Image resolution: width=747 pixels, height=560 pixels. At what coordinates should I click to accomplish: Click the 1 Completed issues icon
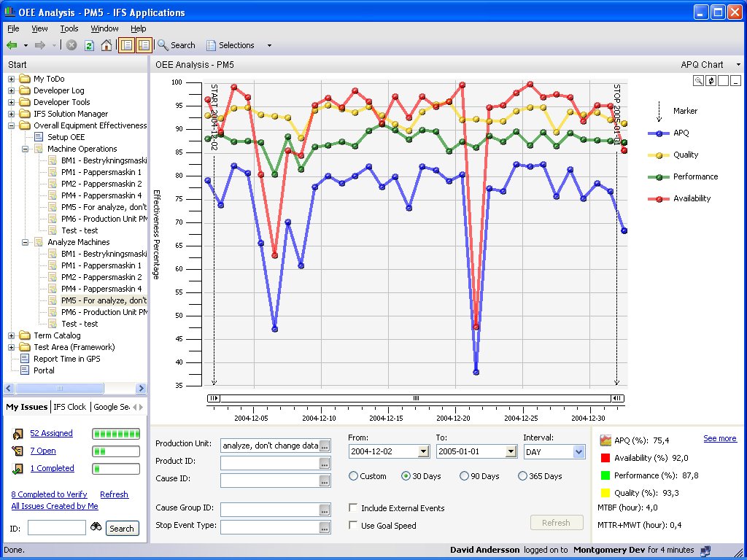pyautogui.click(x=18, y=469)
